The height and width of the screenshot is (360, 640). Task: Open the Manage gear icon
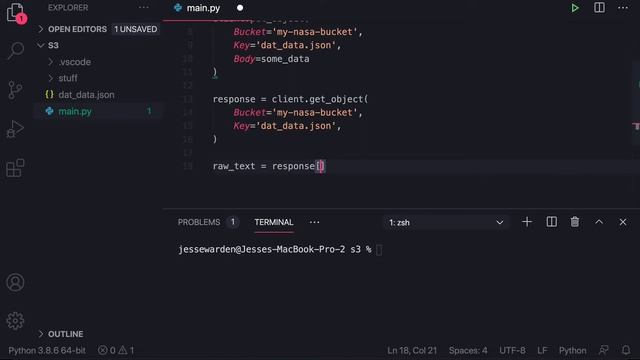15,321
